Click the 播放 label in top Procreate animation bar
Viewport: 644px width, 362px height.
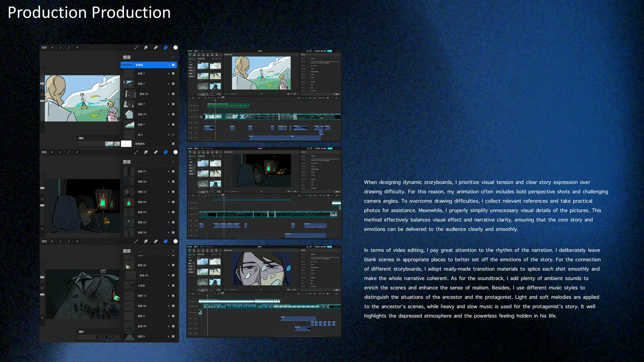click(x=81, y=138)
